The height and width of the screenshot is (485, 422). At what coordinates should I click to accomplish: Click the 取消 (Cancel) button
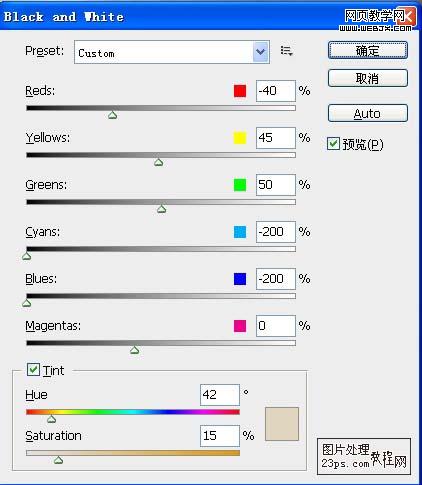click(x=368, y=79)
